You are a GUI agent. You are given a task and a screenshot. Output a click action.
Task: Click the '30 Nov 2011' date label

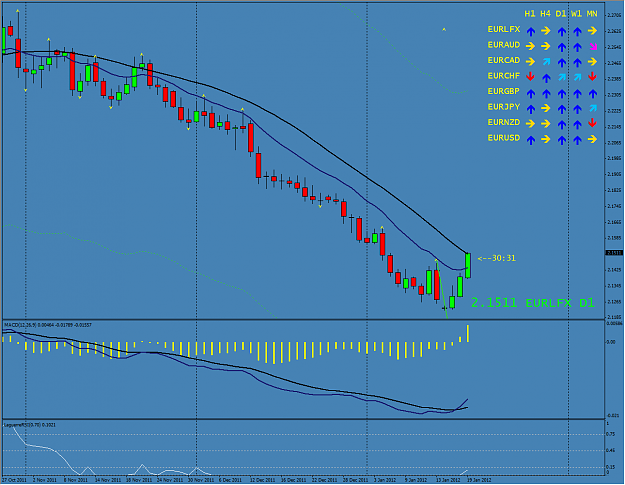click(x=201, y=480)
